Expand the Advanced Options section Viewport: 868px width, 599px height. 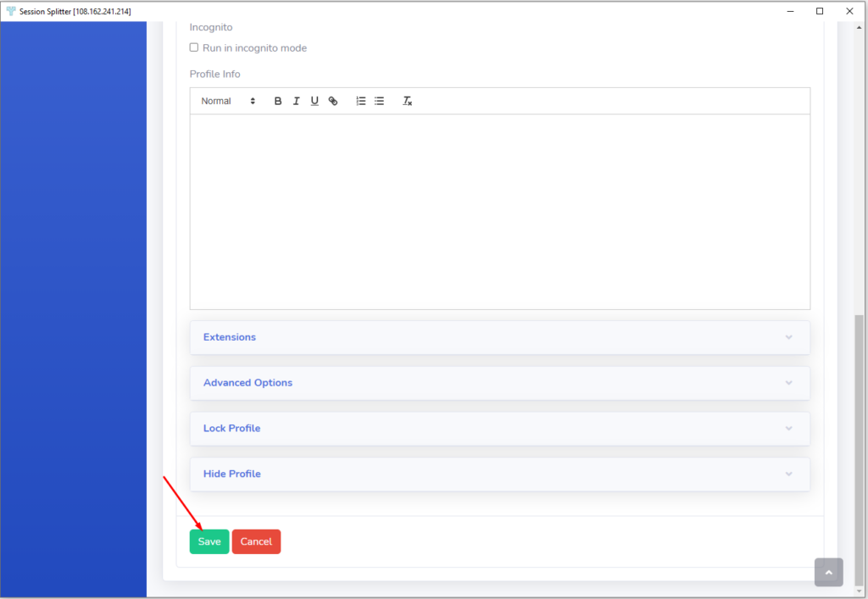click(x=500, y=383)
